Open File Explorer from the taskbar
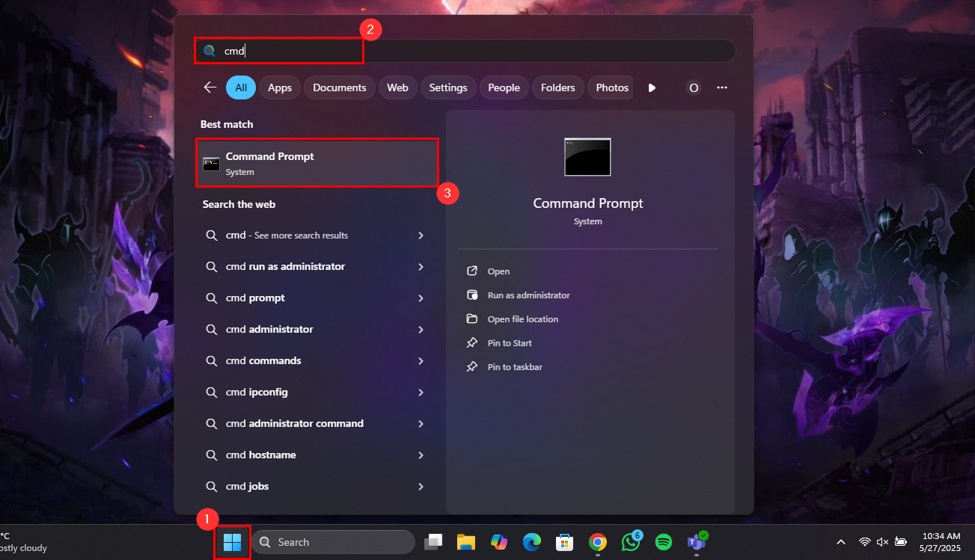The image size is (975, 560). point(466,542)
